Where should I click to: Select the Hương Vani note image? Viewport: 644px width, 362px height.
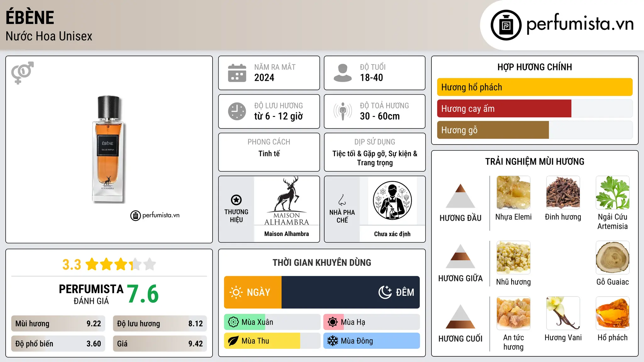pos(563,313)
